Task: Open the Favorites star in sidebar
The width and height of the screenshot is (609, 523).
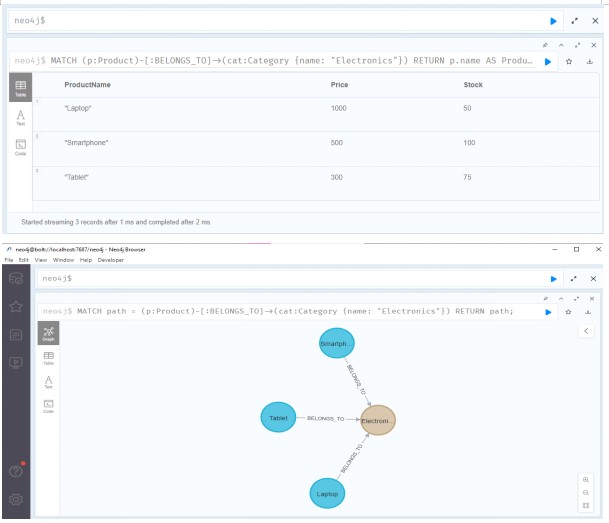Action: (15, 306)
